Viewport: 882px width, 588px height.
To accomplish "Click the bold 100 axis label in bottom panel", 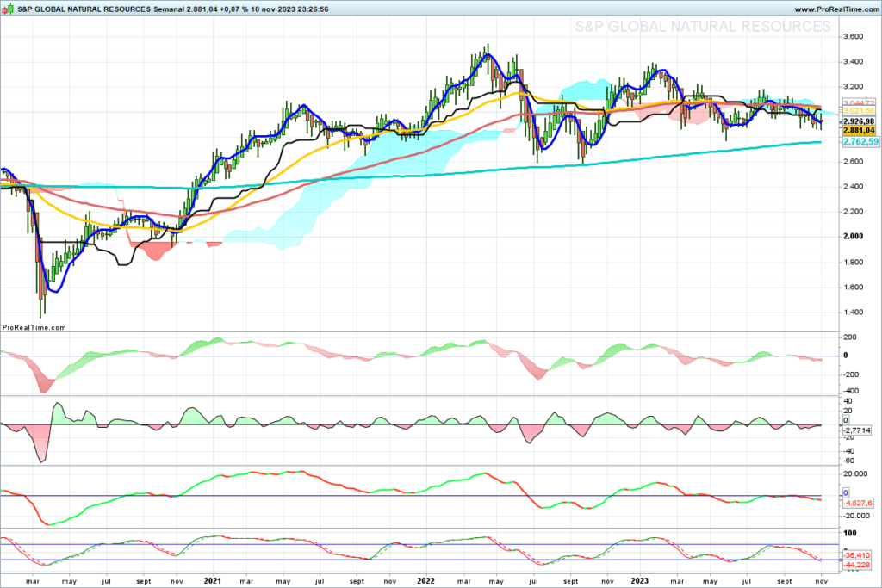I will pos(850,533).
